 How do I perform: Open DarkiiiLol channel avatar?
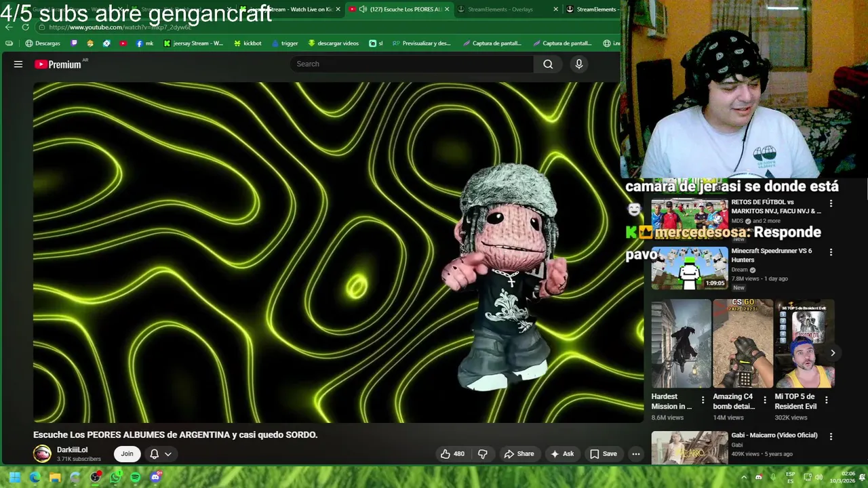point(42,454)
